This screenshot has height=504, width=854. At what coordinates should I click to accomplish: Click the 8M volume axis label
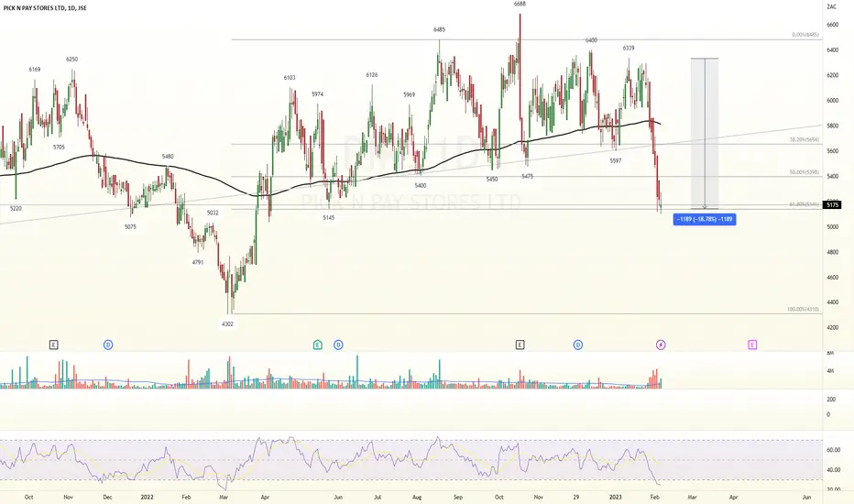[x=830, y=353]
